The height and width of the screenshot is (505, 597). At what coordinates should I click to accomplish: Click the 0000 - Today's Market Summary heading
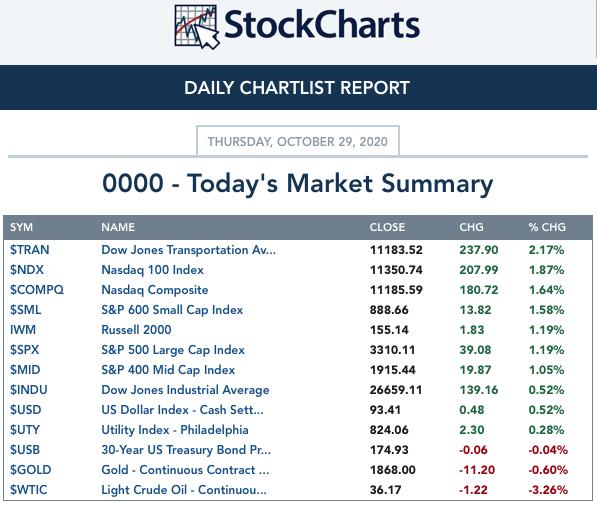298,184
